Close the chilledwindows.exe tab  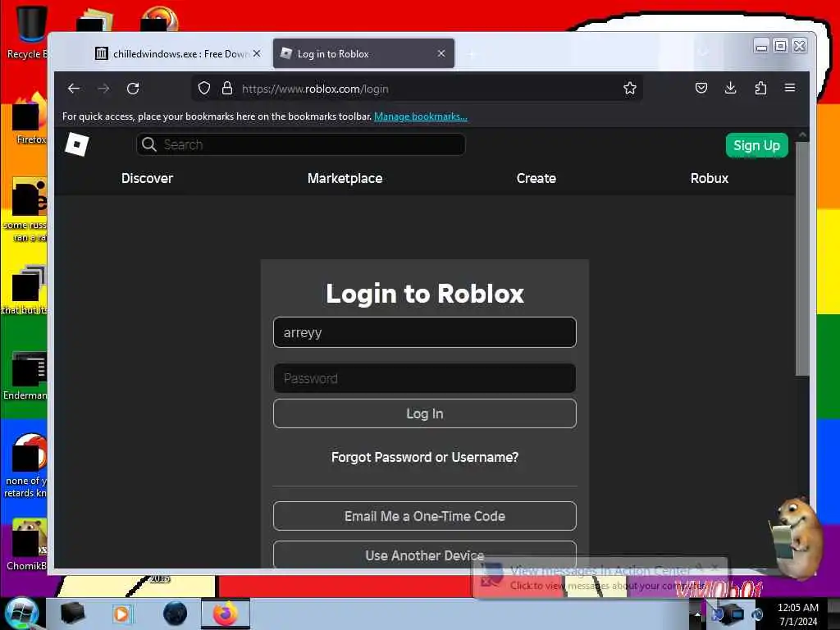257,53
